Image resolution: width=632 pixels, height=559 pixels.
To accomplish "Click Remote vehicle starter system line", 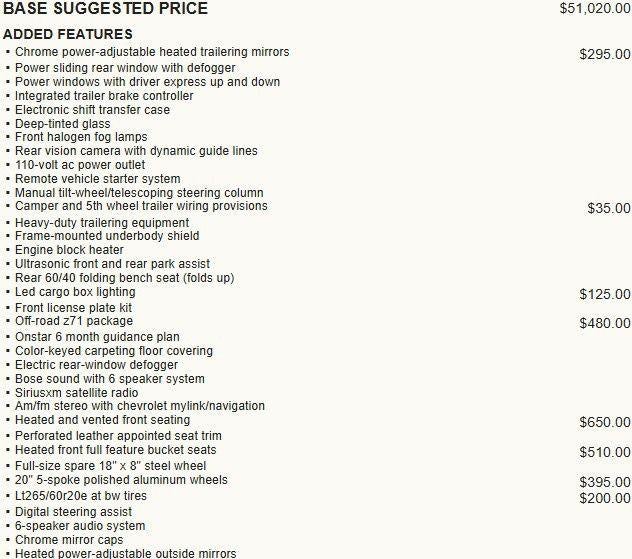I will click(x=98, y=179).
